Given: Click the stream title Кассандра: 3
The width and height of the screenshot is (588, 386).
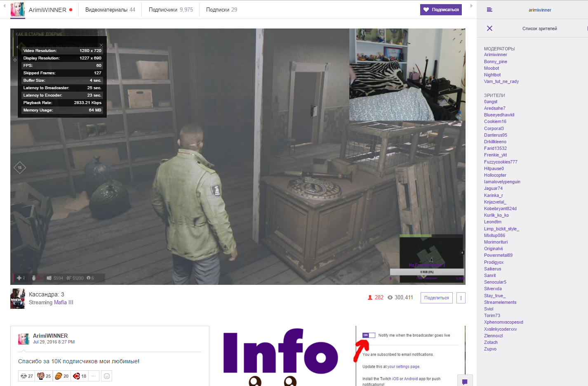Looking at the screenshot, I should (47, 294).
